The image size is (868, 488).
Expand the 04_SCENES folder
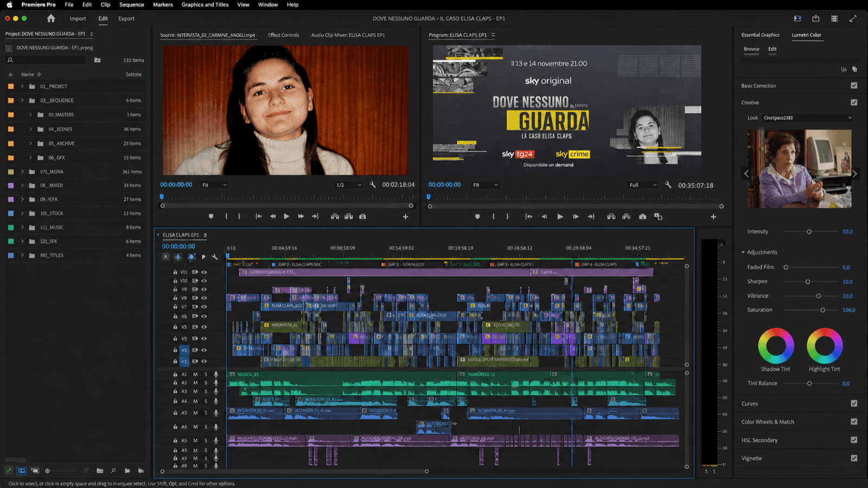(30, 129)
